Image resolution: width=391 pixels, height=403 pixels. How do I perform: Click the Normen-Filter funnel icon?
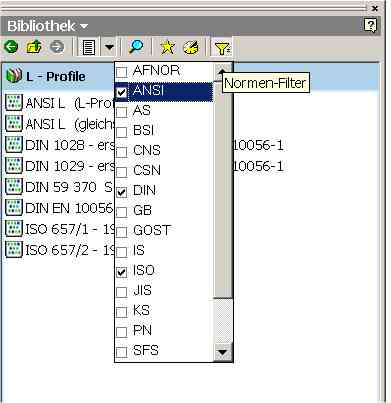pos(222,48)
